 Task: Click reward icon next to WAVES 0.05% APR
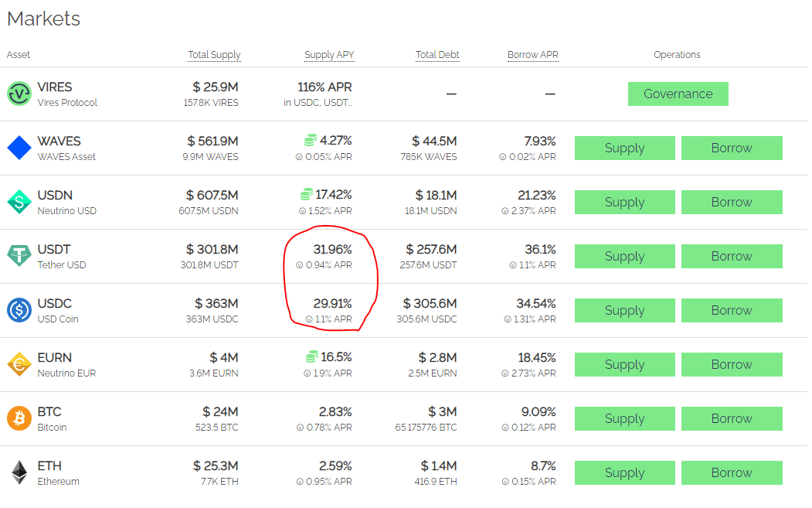pos(299,156)
